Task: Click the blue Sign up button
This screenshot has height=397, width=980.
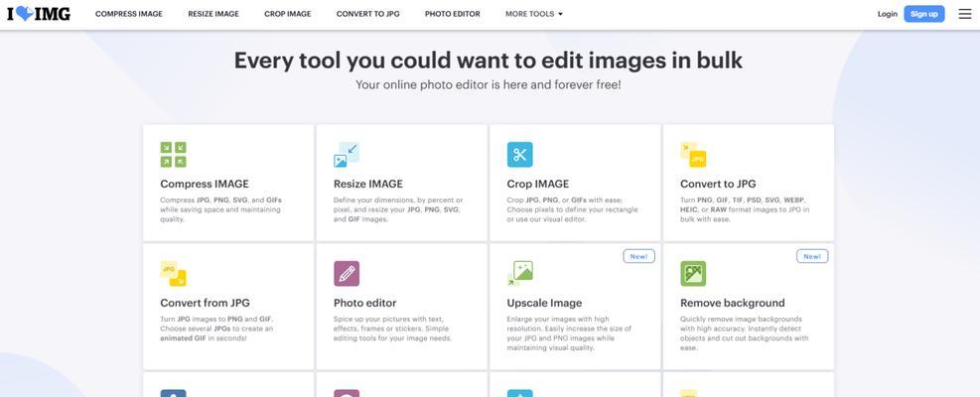Action: click(x=923, y=14)
